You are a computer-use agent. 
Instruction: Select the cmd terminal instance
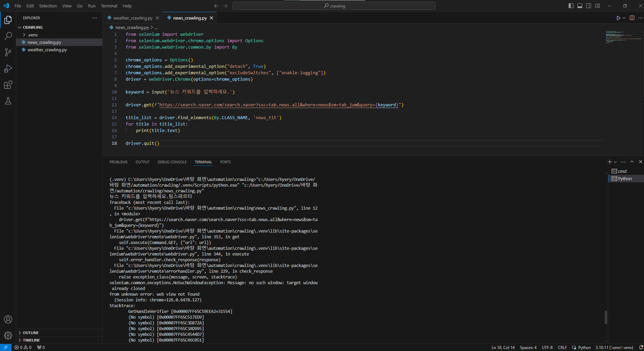point(626,171)
